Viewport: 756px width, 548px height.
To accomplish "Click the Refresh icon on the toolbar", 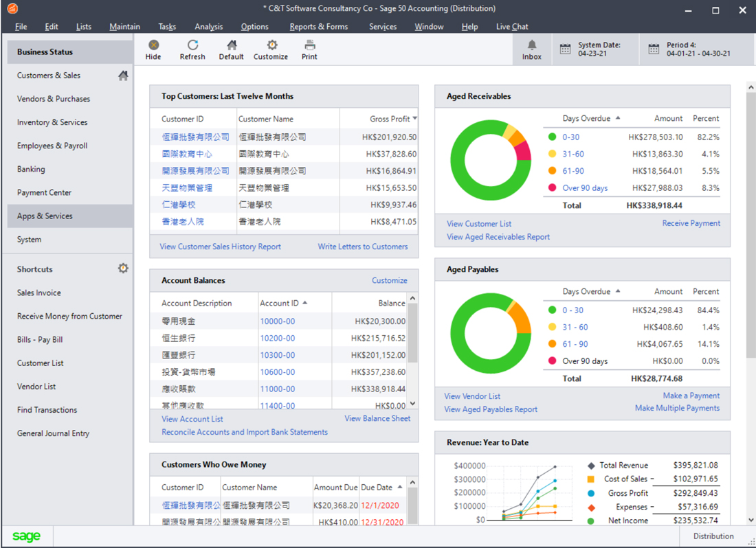I will [x=192, y=48].
